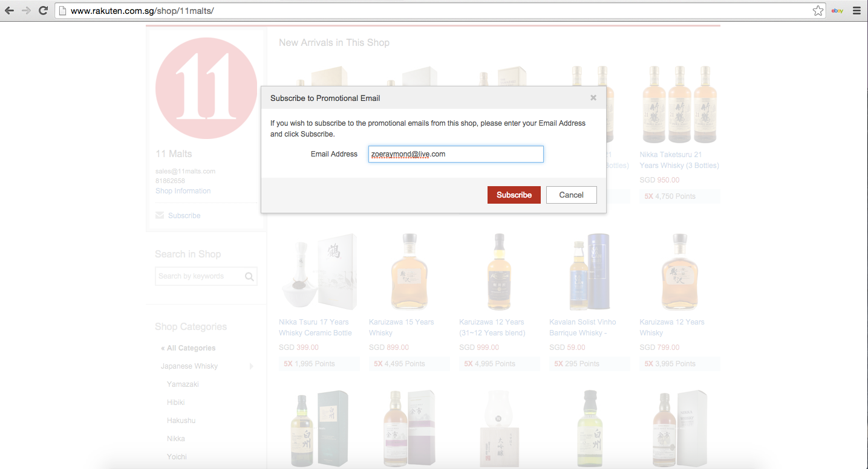Click the shop search magnifier icon
Viewport: 868px width, 469px height.
point(249,276)
